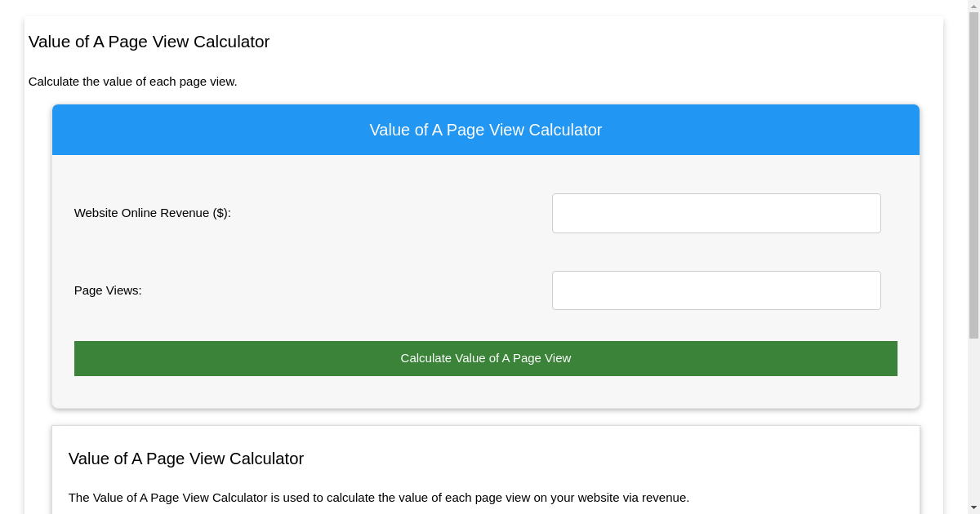Click the Page Views label
This screenshot has height=514, width=980.
[107, 290]
